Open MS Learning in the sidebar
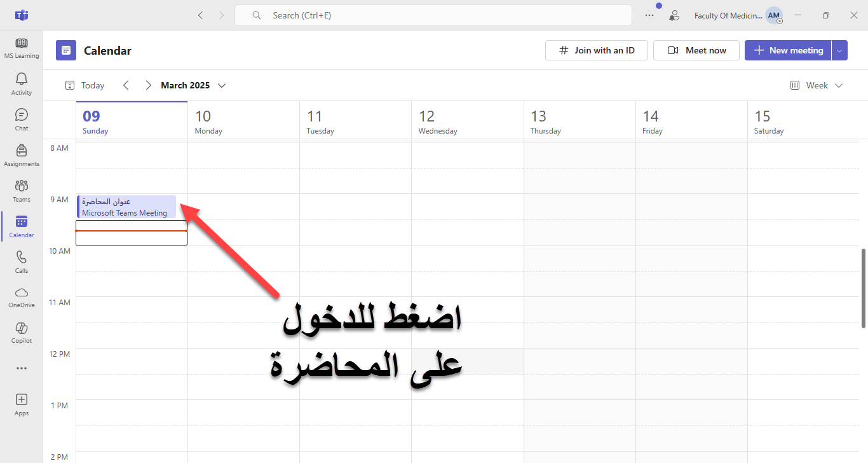The height and width of the screenshot is (463, 868). 22,48
